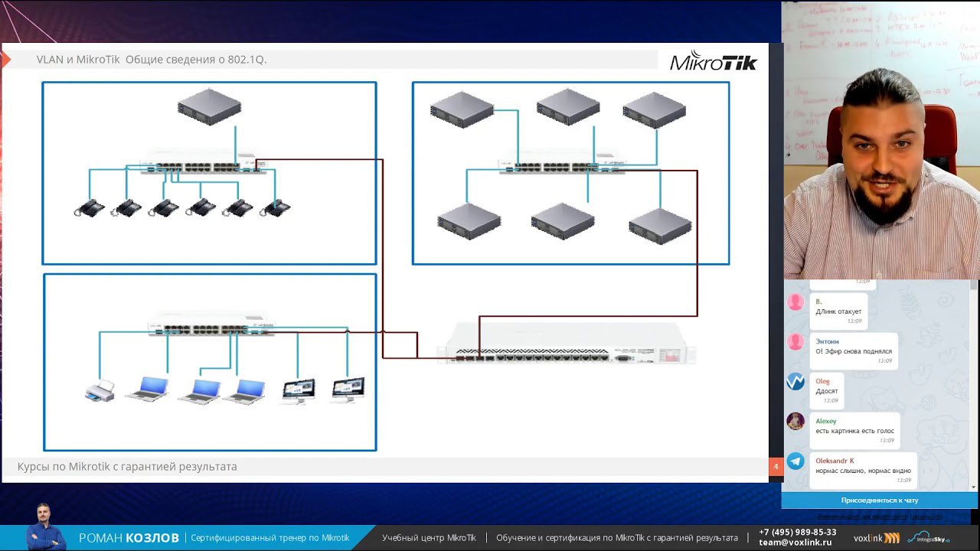This screenshot has height=551, width=980.
Task: Open Oleksandr K's Telegram-logo avatar
Action: click(x=795, y=461)
